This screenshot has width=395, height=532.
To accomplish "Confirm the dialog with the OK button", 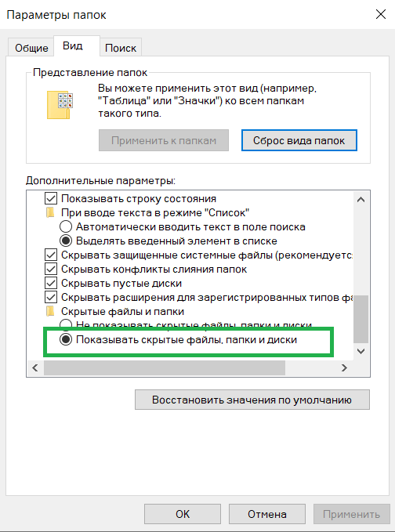I will [183, 514].
